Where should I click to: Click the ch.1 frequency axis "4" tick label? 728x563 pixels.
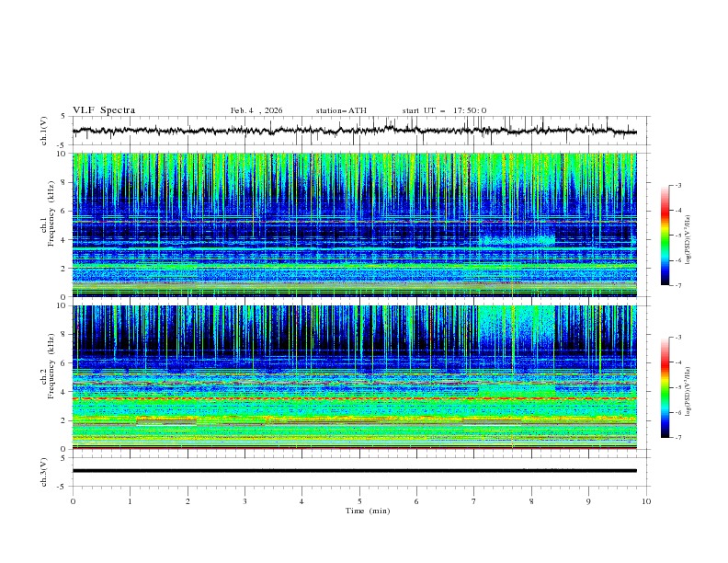point(64,240)
